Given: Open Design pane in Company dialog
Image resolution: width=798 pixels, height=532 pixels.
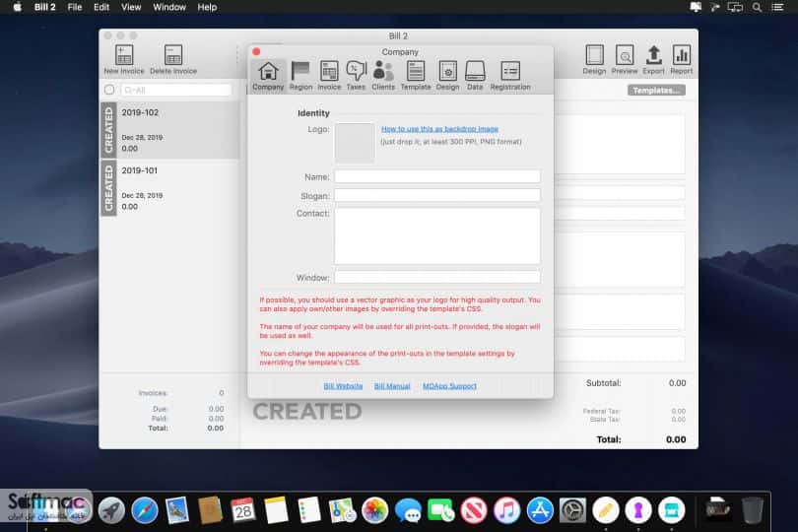Looking at the screenshot, I should (x=448, y=75).
